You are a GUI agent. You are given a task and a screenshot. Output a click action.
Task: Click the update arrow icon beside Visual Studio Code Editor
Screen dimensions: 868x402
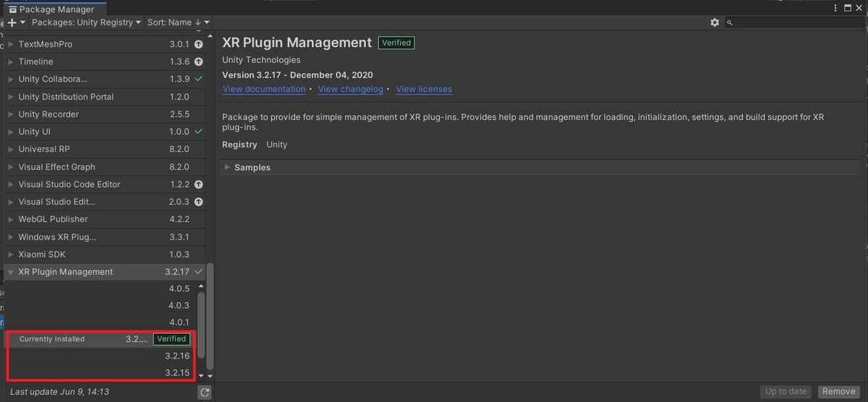(198, 184)
